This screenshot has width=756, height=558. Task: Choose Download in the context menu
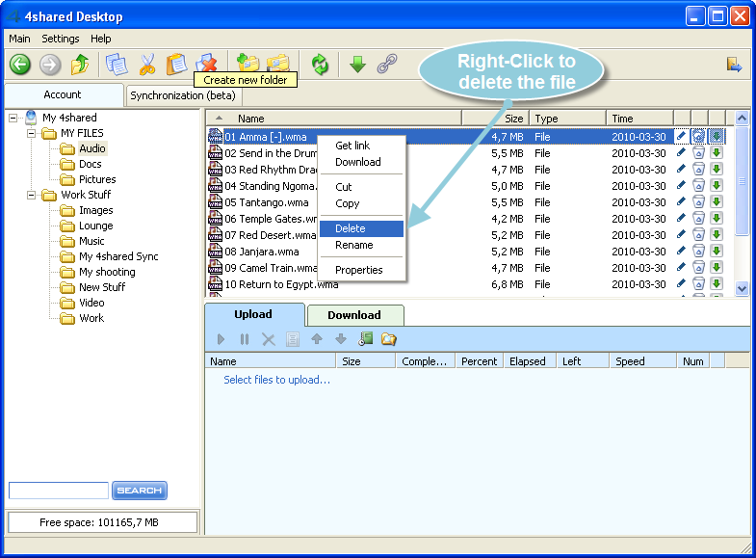(x=361, y=162)
